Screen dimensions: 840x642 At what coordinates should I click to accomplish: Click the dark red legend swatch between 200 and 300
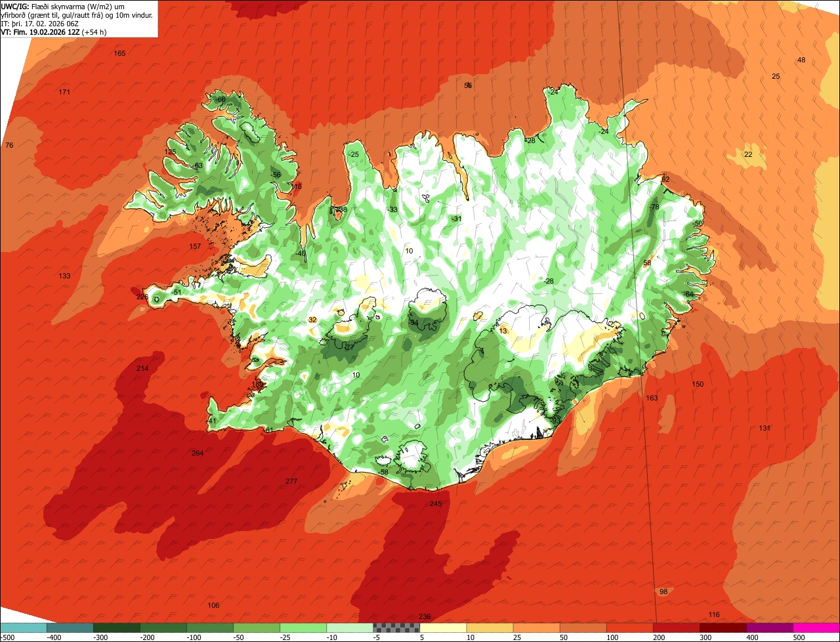coord(677,628)
